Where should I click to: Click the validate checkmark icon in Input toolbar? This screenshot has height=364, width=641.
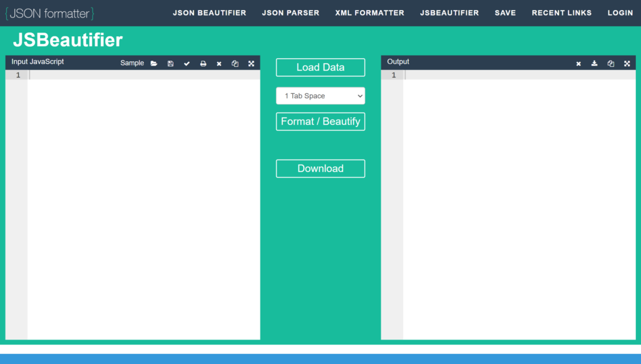point(187,63)
